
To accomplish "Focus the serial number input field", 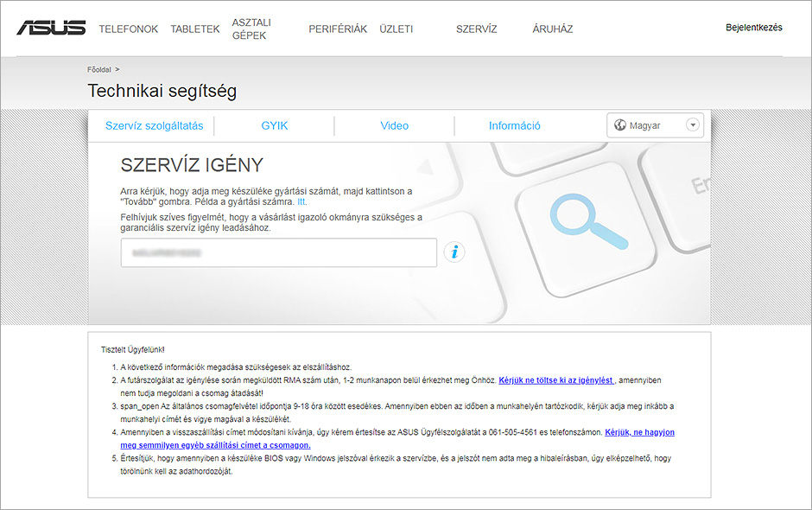I will coord(279,253).
